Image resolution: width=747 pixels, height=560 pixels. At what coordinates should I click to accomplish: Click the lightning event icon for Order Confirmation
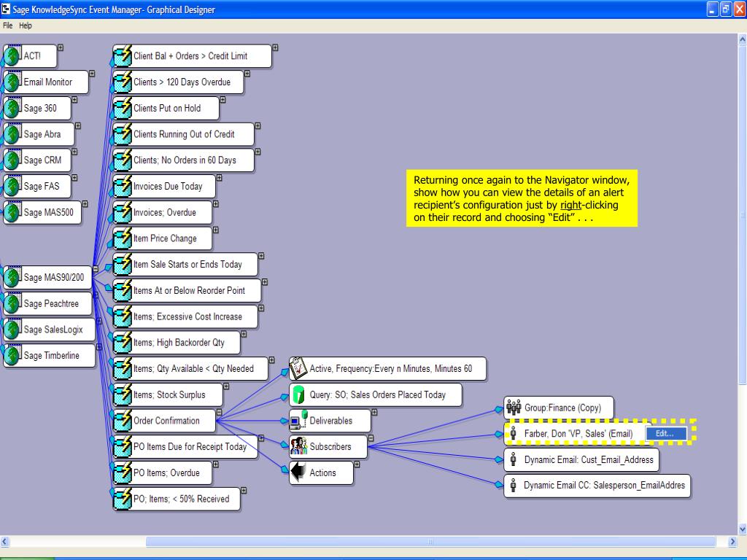(x=123, y=421)
